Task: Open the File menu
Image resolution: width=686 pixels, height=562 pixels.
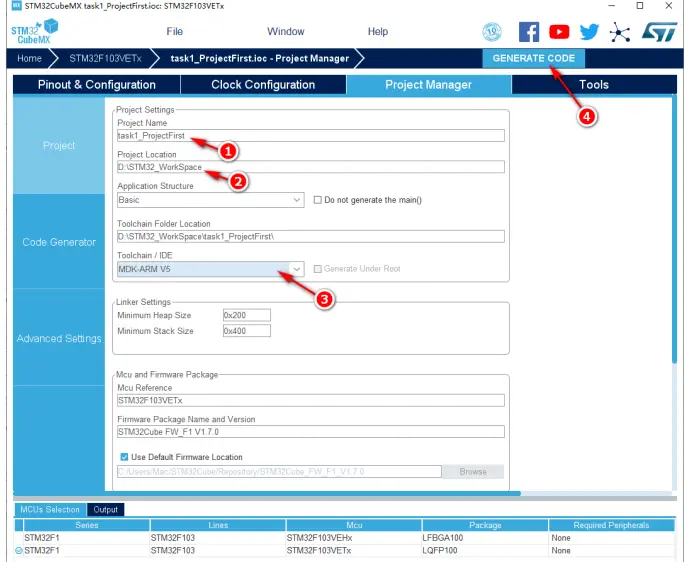Action: tap(175, 31)
